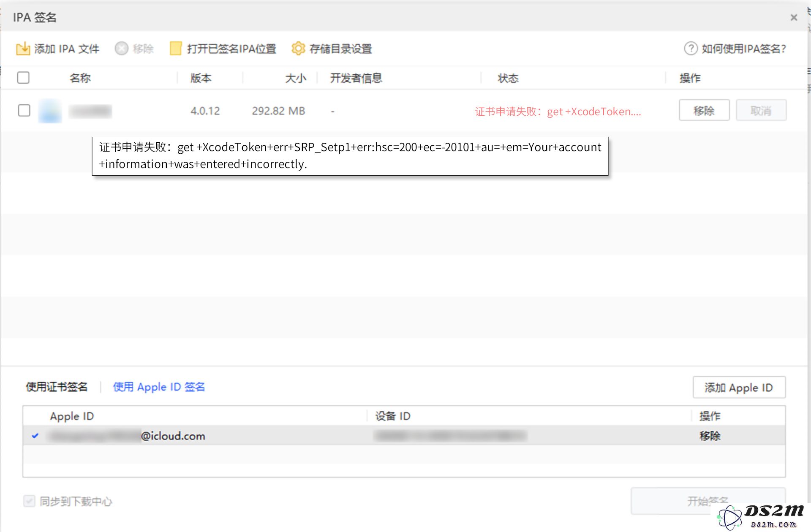Switch to 使用证书签名 tab
Screen dimensions: 811x532
(57, 387)
